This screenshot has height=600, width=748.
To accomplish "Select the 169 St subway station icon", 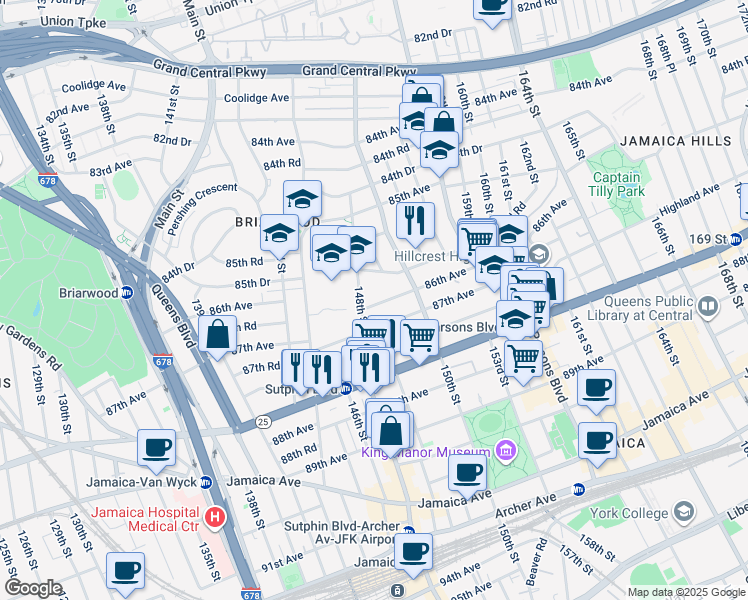I will (737, 239).
